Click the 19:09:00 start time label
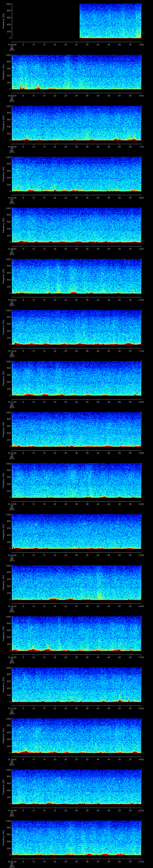 point(12,300)
